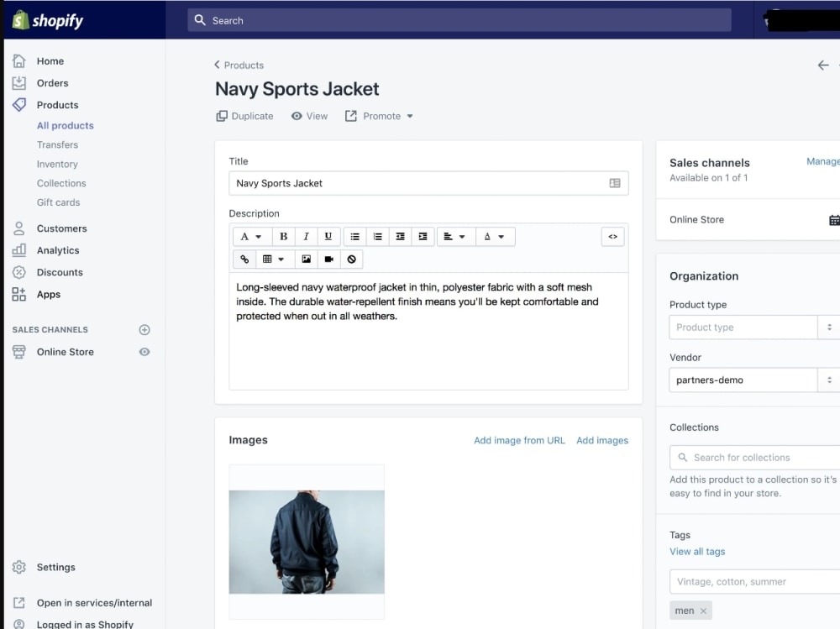Image resolution: width=840 pixels, height=629 pixels.
Task: Expand the Promote dropdown
Action: [x=410, y=116]
